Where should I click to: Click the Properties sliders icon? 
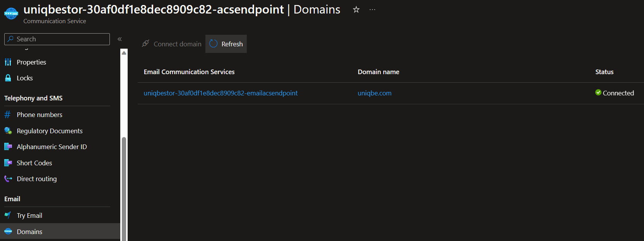click(8, 62)
